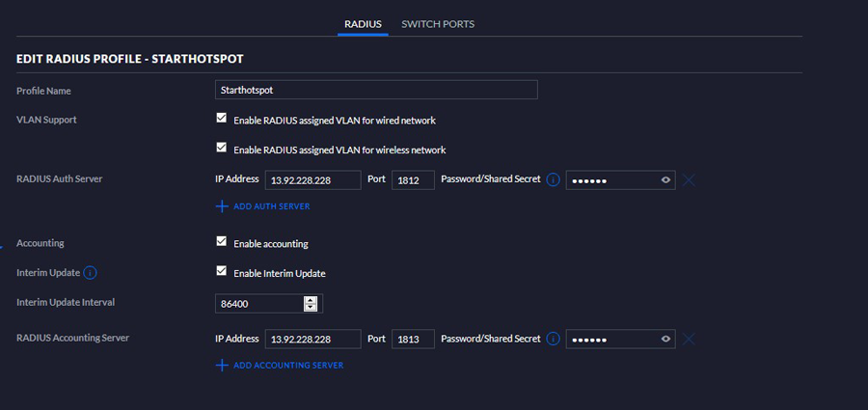Edit the Auth Server port 1812 field
This screenshot has height=410, width=868.
pos(412,179)
